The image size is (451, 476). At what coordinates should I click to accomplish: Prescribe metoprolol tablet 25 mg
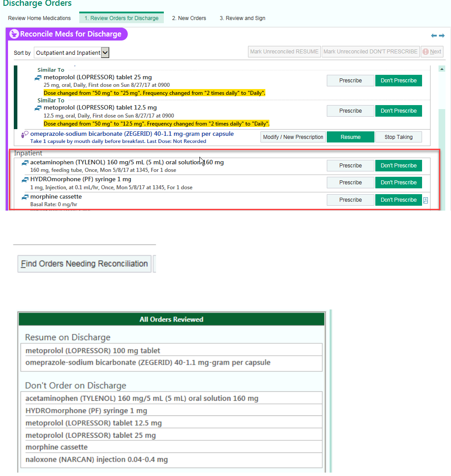[x=350, y=81]
